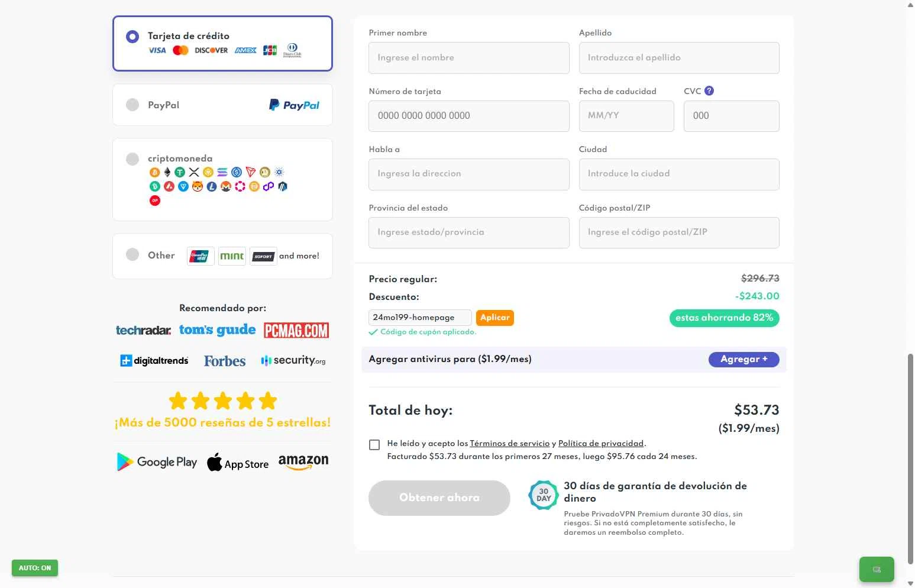This screenshot has height=588, width=915.
Task: Click the struck-through '$296.73' regular price
Action: click(760, 278)
